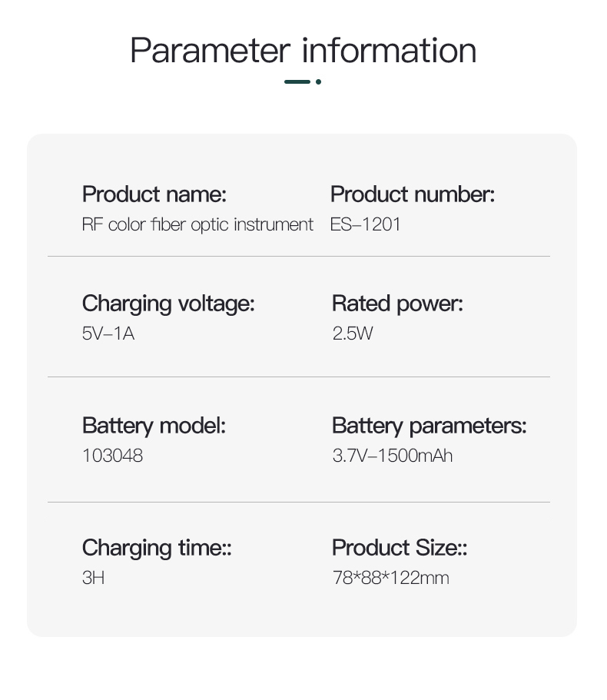
Task: Select the "Product name:" label
Action: tap(154, 194)
